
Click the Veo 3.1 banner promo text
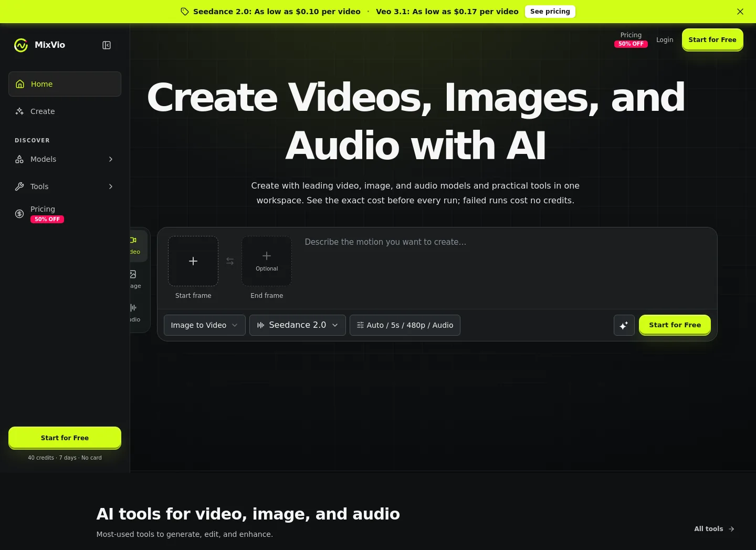coord(447,12)
